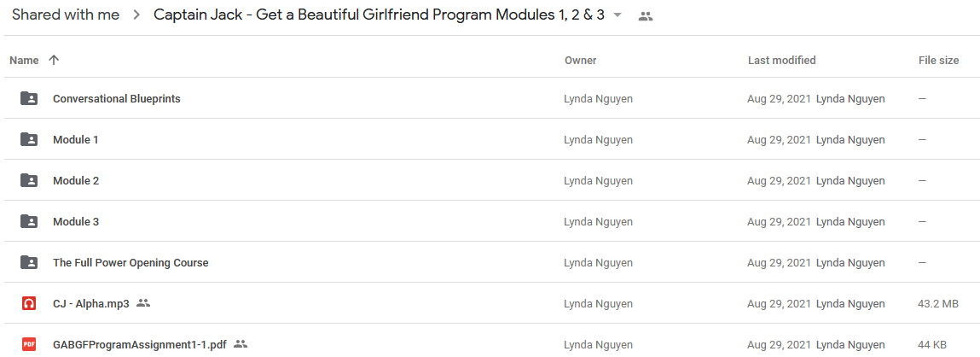Viewport: 980px width, 357px height.
Task: Select the Module 3 row
Action: pos(490,222)
